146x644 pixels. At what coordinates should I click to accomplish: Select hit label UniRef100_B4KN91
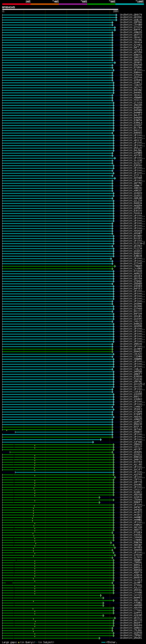(131, 93)
